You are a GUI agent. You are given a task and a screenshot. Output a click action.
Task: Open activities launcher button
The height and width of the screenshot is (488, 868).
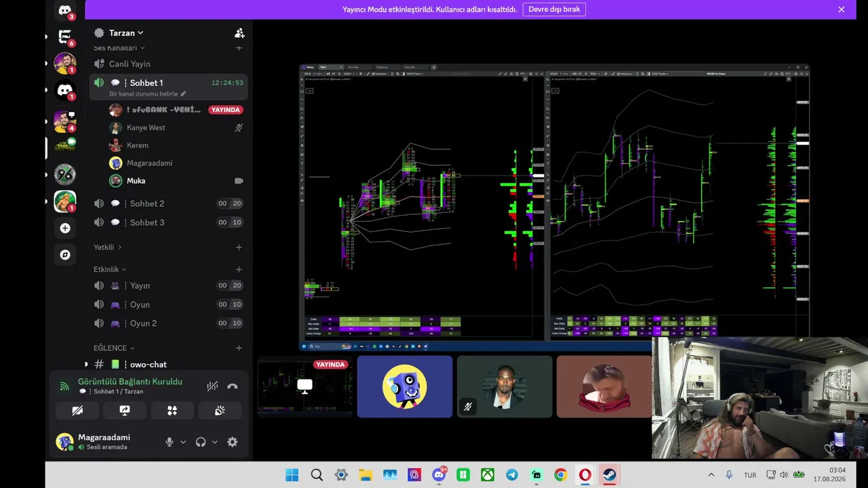point(172,410)
